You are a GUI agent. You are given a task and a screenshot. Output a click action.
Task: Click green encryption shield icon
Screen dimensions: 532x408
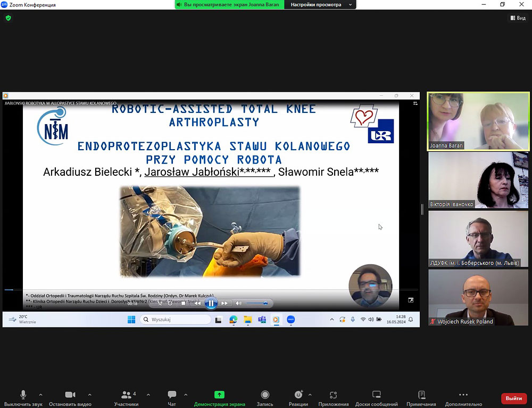click(x=9, y=18)
